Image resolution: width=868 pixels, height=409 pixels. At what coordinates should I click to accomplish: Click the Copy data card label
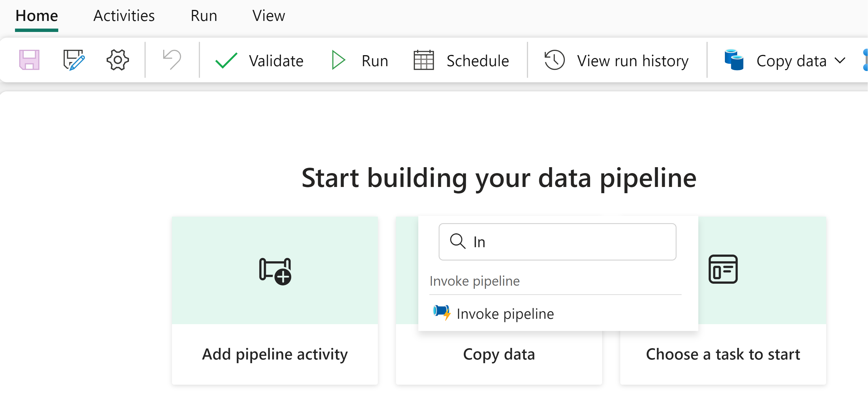coord(499,354)
